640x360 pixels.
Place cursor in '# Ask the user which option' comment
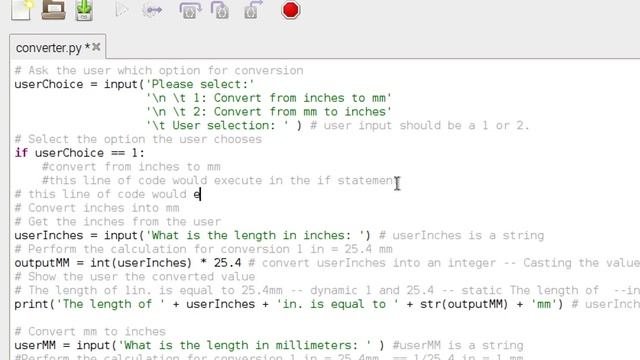pyautogui.click(x=159, y=71)
